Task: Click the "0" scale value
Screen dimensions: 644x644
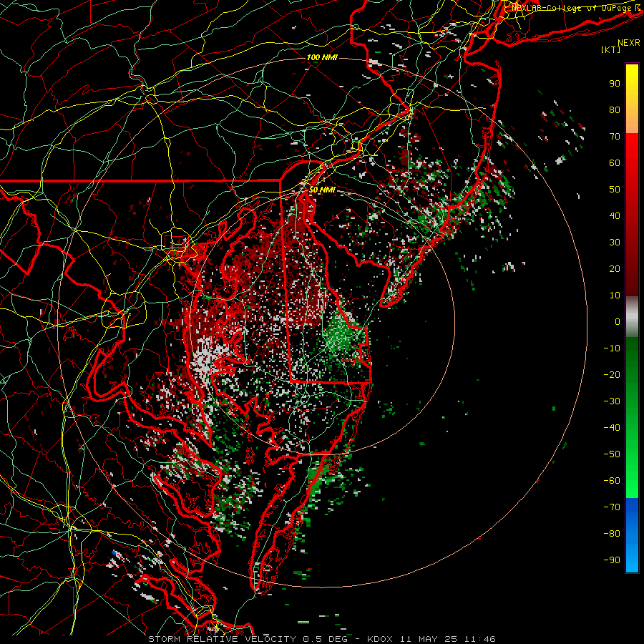Action: [x=618, y=322]
